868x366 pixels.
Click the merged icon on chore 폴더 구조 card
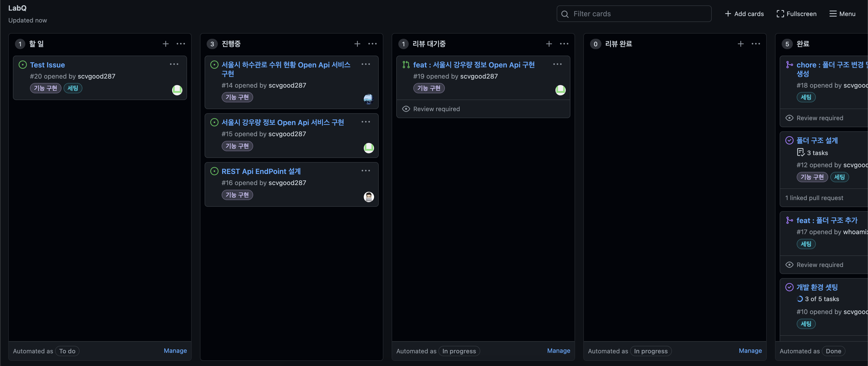789,65
